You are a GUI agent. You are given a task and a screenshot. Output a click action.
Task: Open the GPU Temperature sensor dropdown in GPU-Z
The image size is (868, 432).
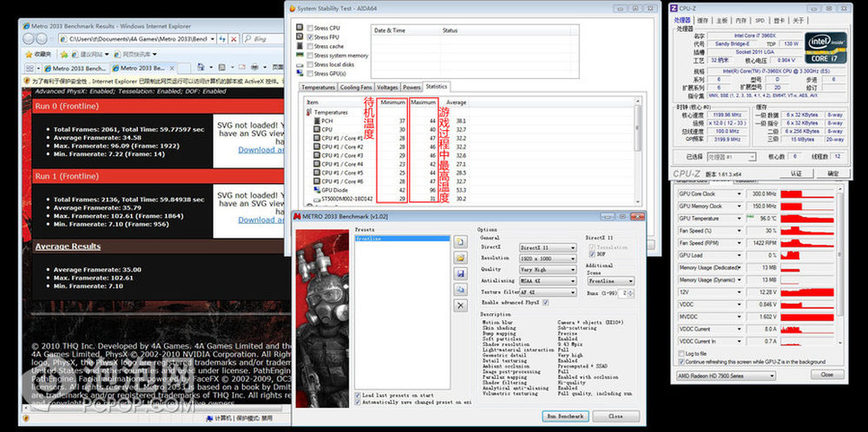[739, 219]
